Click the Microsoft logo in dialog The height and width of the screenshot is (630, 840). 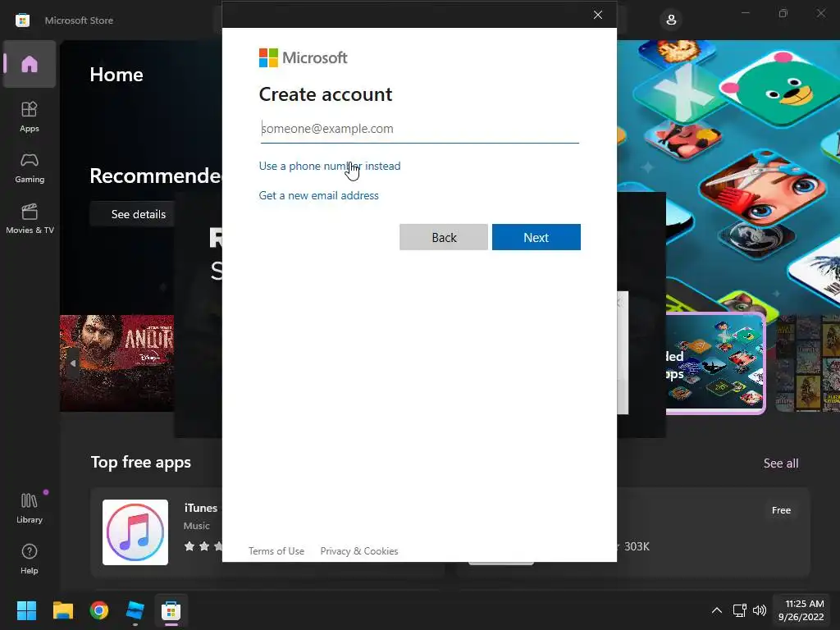pyautogui.click(x=304, y=57)
